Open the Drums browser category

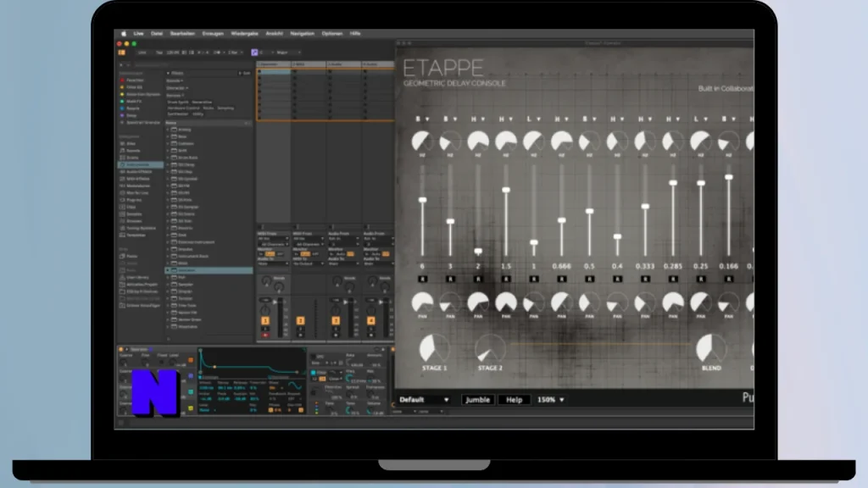pyautogui.click(x=133, y=158)
